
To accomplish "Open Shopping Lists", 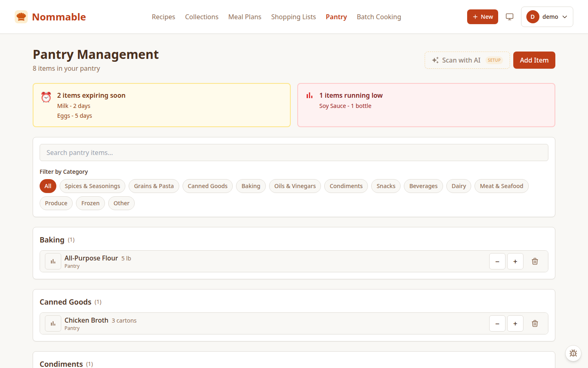I will click(x=294, y=17).
